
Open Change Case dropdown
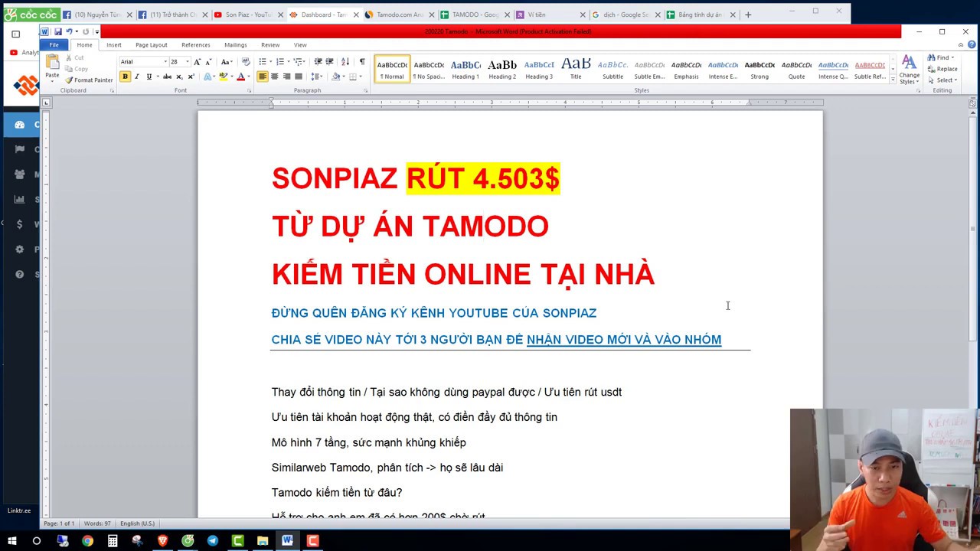click(227, 61)
